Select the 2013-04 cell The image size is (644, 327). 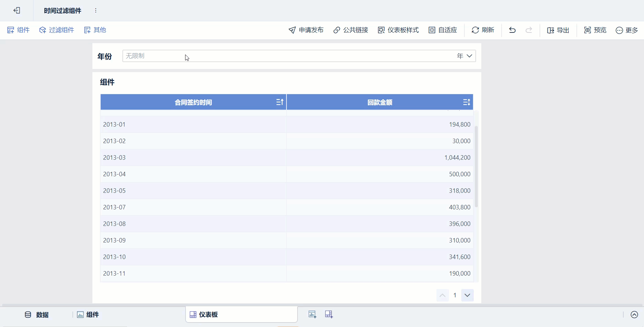point(193,174)
